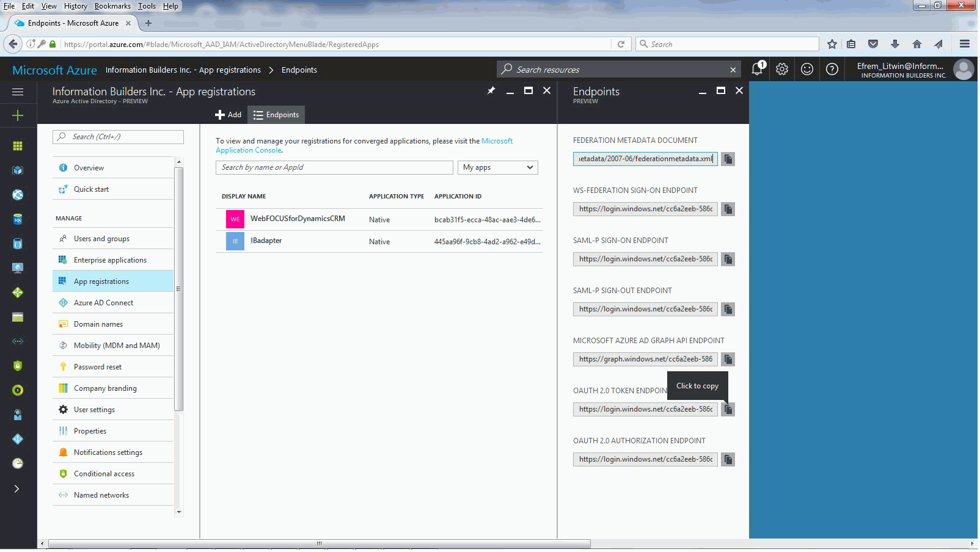Expand the Azure sidebar more services chevron

[x=17, y=488]
